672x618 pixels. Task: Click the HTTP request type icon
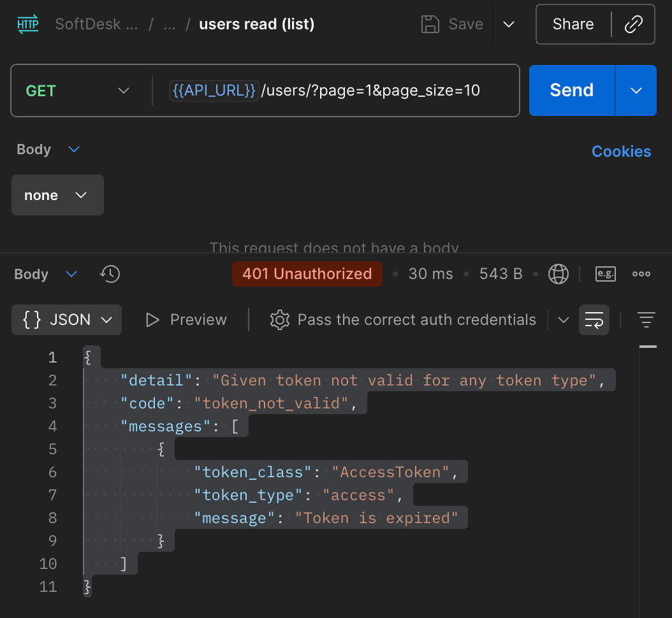tap(28, 25)
